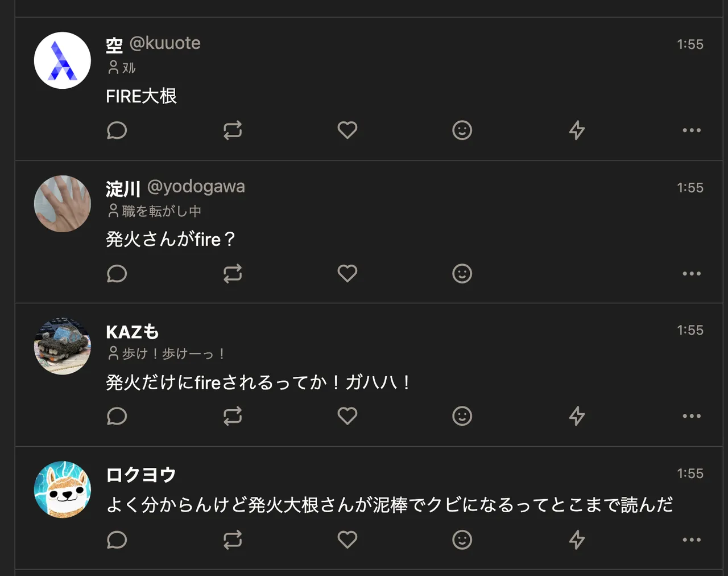Screen dimensions: 728x576
Task: Open the more options menu on 淀川's post
Action: click(x=690, y=273)
